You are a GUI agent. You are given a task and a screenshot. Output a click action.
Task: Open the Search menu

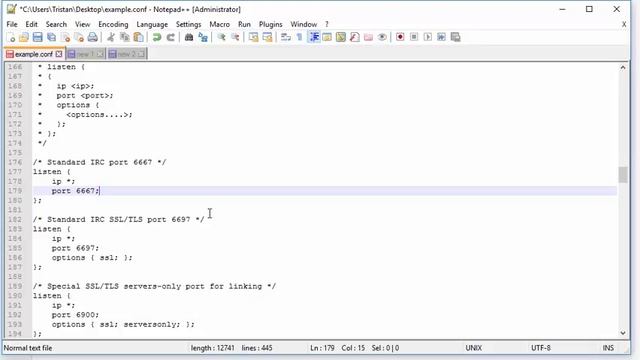[x=56, y=24]
